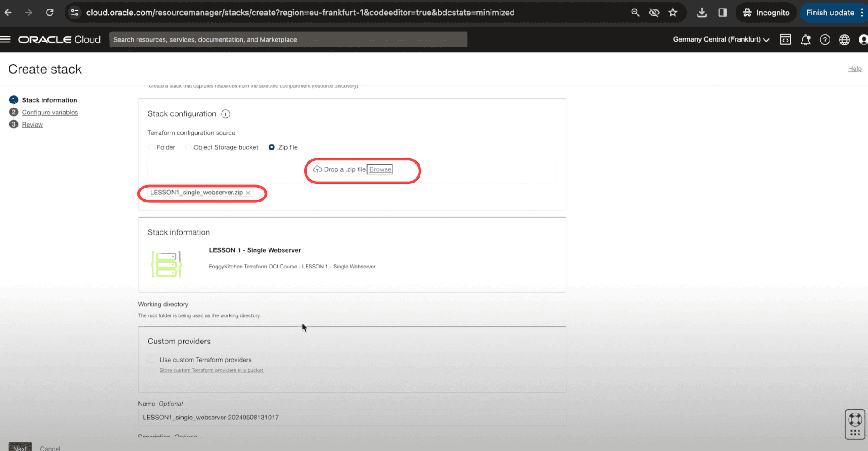The image size is (868, 451).
Task: Focus the Oracle search resources field
Action: [x=288, y=40]
